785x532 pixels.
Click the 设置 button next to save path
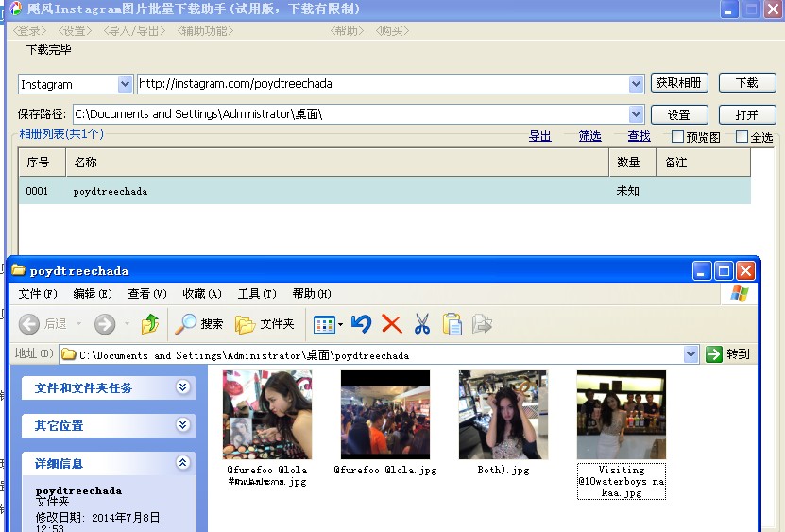click(679, 114)
